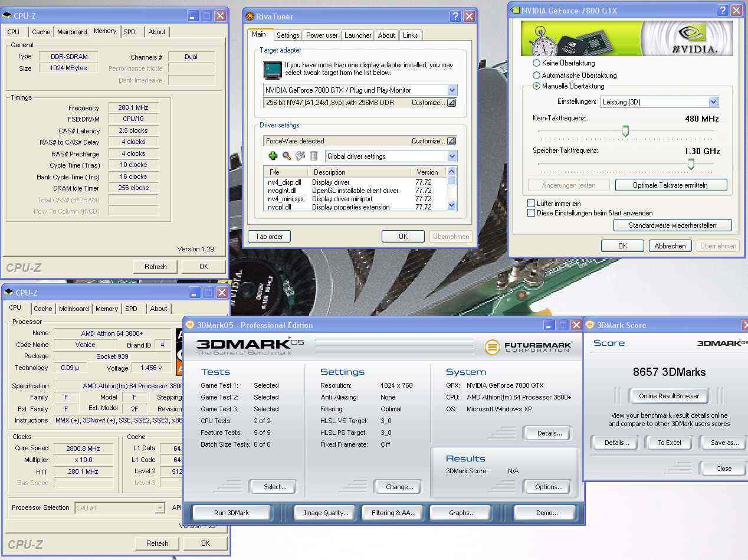Select Keine Übertaktung radio option

pos(536,63)
